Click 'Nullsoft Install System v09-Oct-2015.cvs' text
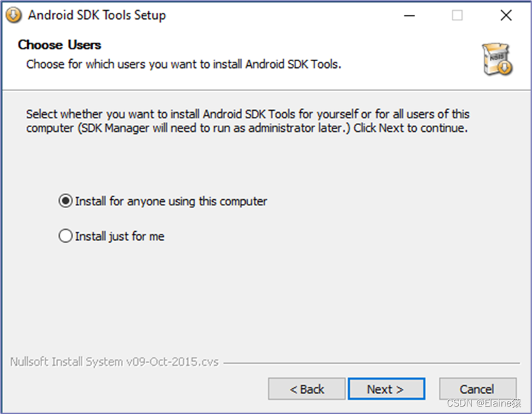This screenshot has width=532, height=414. point(114,362)
